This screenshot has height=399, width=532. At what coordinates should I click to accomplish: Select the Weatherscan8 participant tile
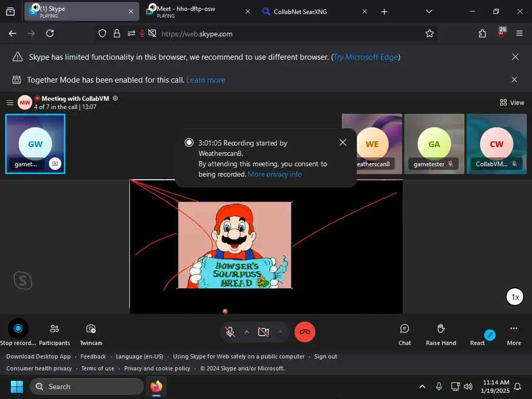pos(372,144)
